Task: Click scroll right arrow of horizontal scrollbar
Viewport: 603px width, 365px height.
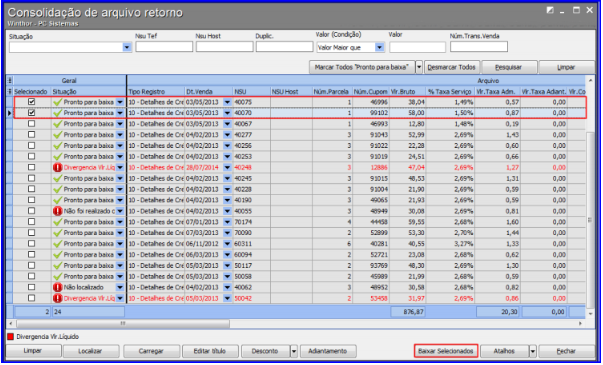Action: [x=580, y=323]
